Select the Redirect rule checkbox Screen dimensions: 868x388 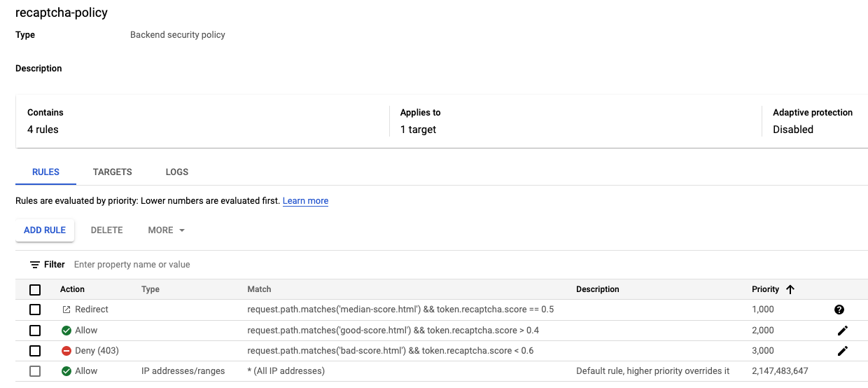[x=35, y=310]
